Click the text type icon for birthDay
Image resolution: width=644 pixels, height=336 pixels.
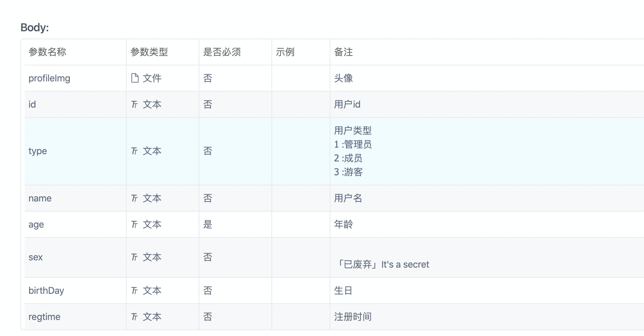pos(134,290)
